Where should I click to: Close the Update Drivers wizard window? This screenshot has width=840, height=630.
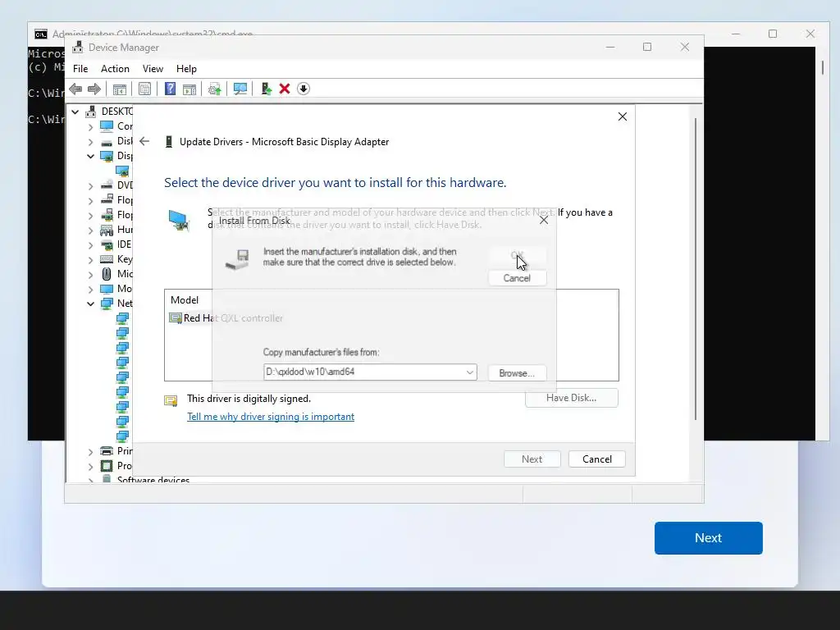(622, 116)
